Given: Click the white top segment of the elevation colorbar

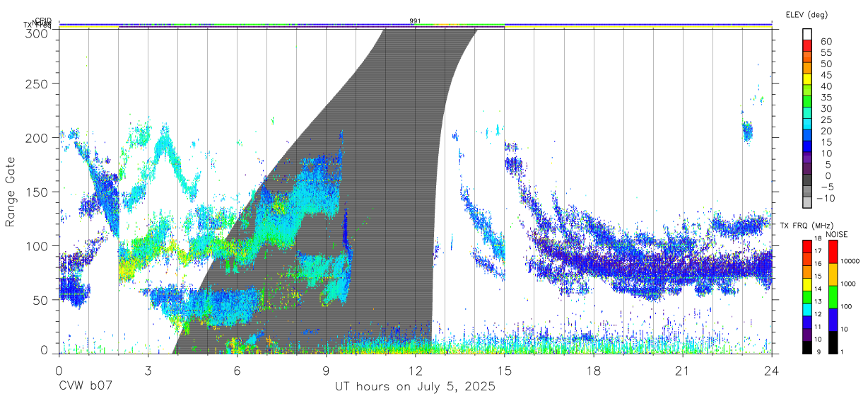Looking at the screenshot, I should pos(808,35).
